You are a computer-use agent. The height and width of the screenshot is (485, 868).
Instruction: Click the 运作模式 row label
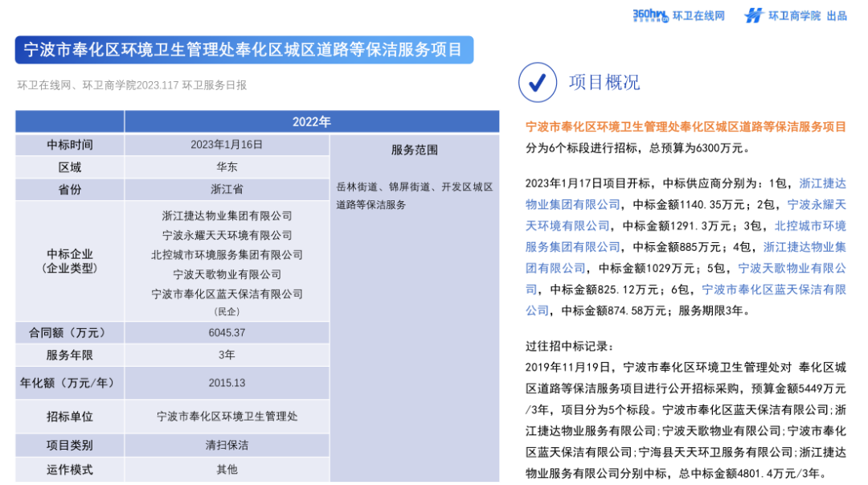70,470
